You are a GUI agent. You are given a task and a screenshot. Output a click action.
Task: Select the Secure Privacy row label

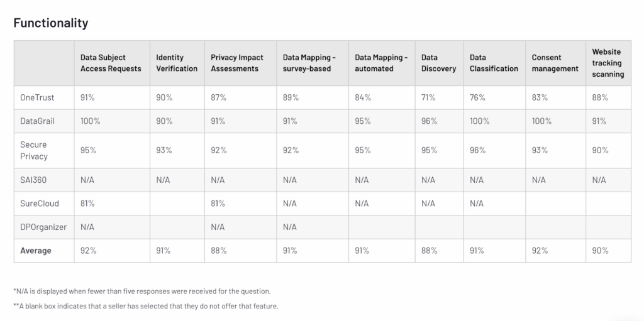click(x=34, y=150)
